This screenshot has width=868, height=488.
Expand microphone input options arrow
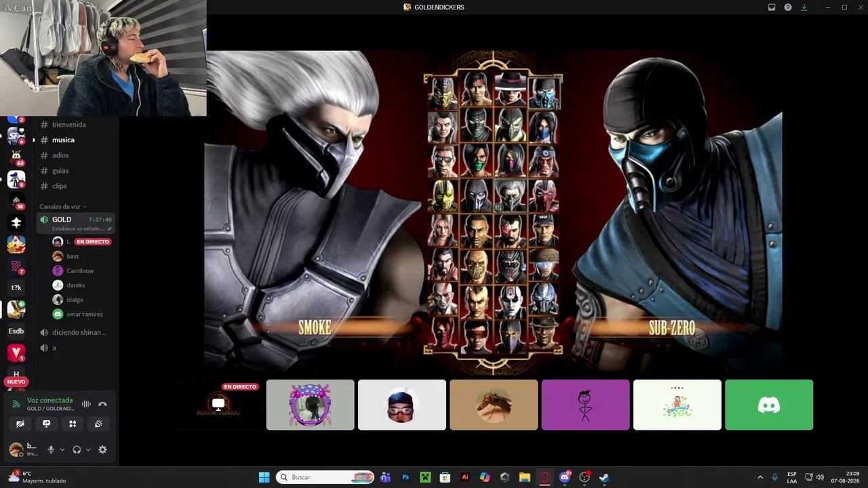(62, 449)
